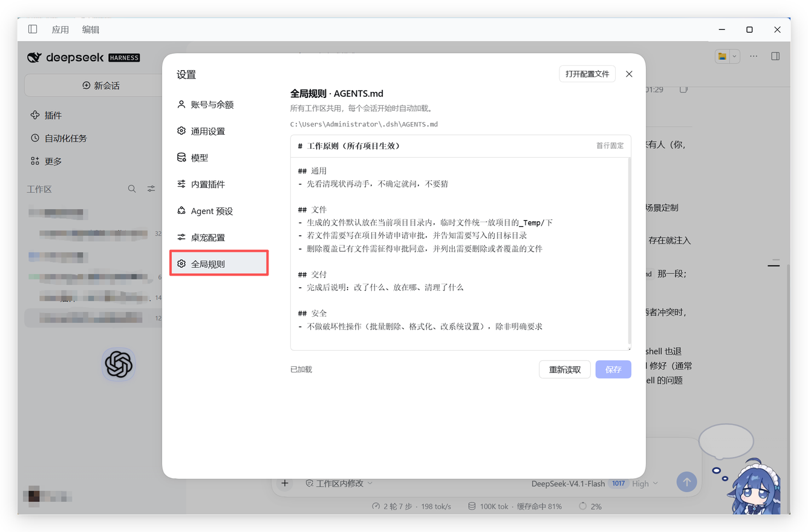Image resolution: width=808 pixels, height=532 pixels.
Task: Go to 自动化任务 in sidebar
Action: pos(59,138)
